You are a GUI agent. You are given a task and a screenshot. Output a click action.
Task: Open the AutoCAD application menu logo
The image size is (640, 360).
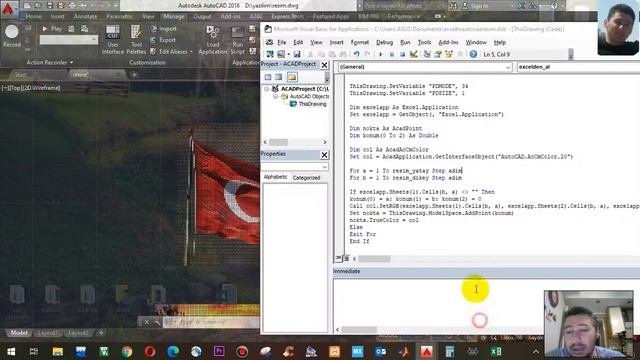coord(7,9)
